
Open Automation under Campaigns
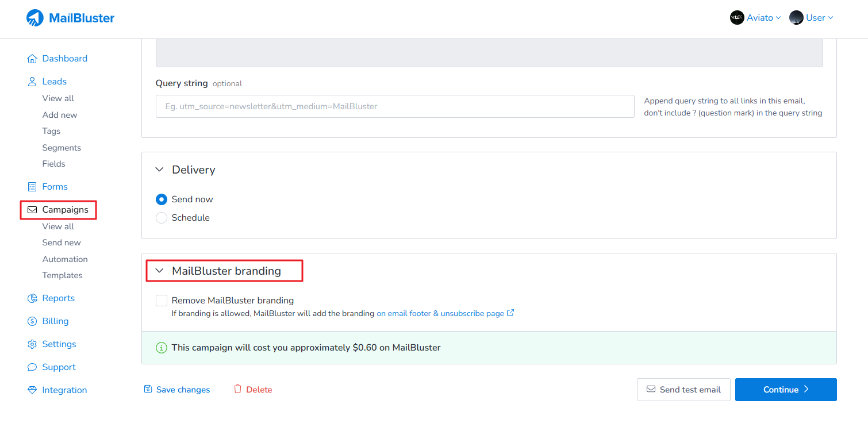(x=65, y=259)
